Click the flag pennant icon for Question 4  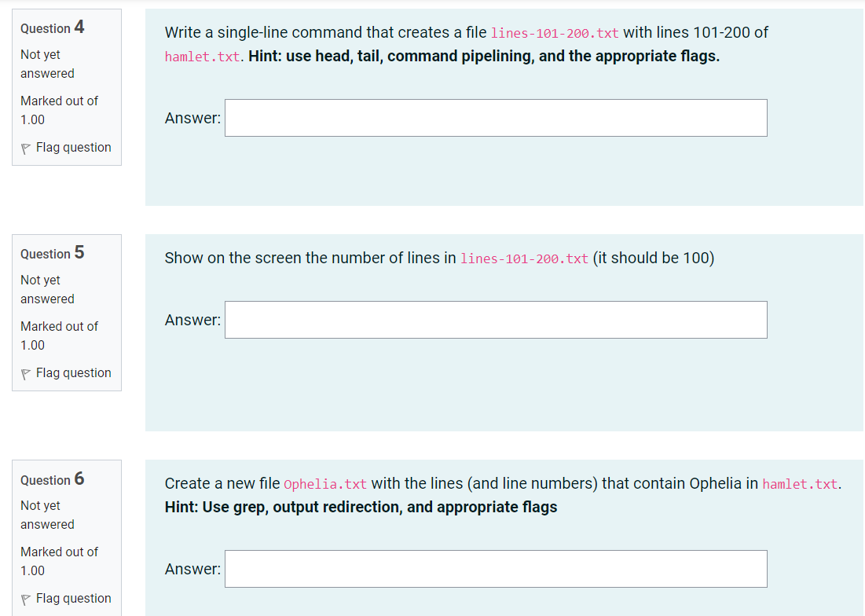tap(24, 147)
